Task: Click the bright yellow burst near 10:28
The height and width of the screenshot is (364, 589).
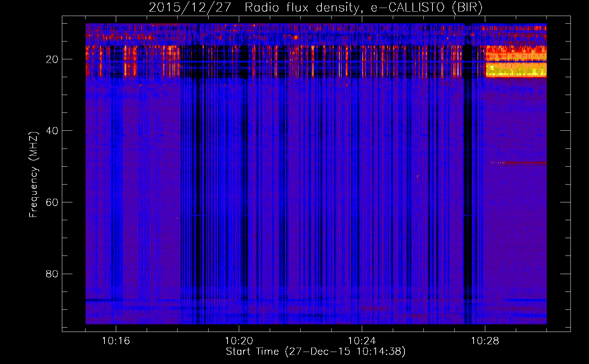Action: point(516,62)
